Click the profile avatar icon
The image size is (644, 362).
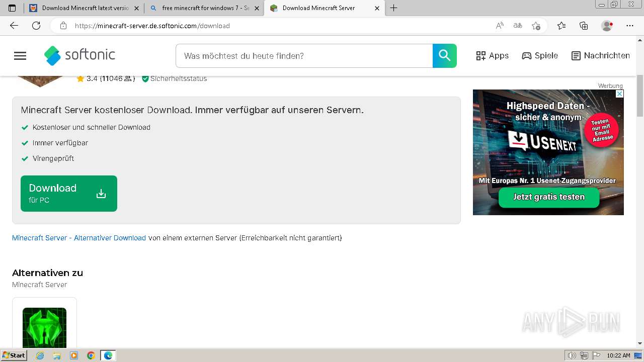(607, 26)
